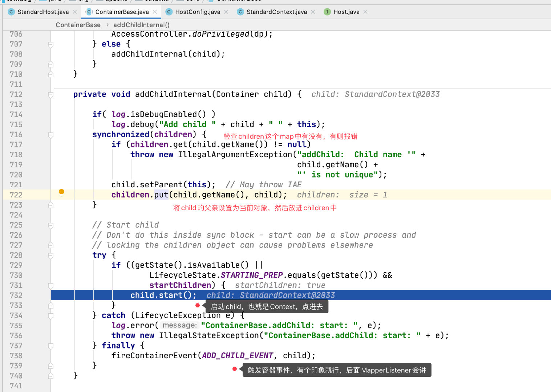The height and width of the screenshot is (392, 551).
Task: Click line number 738 in the gutter
Action: point(16,356)
